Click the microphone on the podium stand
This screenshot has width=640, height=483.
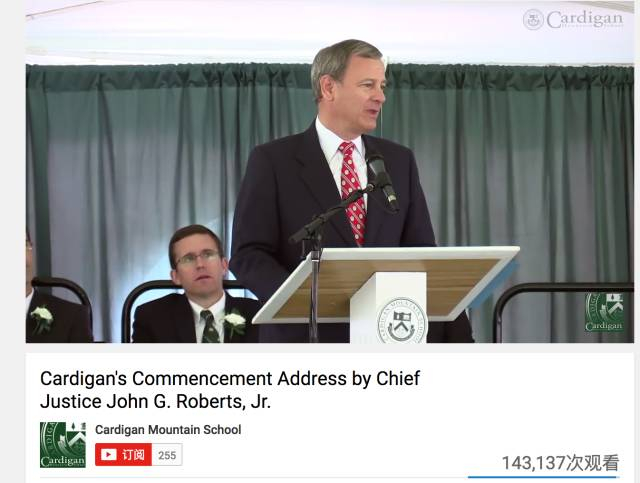(382, 180)
